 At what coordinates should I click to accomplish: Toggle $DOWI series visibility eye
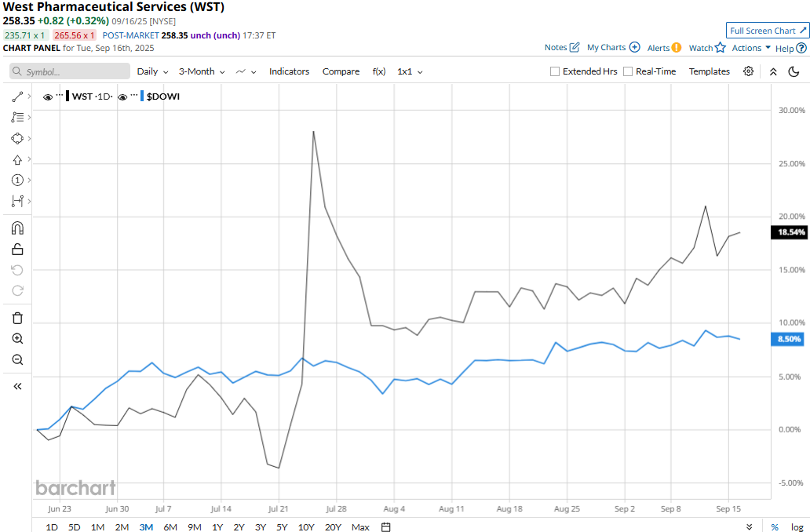[x=122, y=97]
